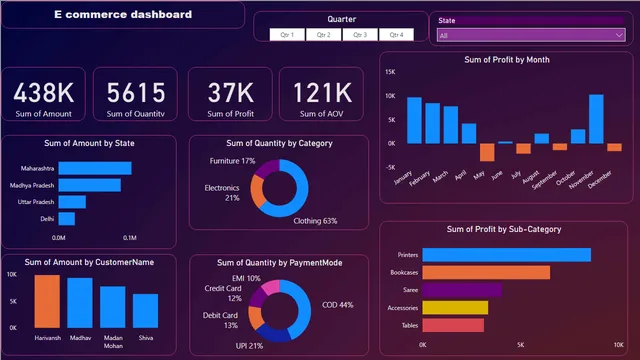Image resolution: width=640 pixels, height=360 pixels.
Task: Click the Clothing 63% label
Action: click(315, 221)
